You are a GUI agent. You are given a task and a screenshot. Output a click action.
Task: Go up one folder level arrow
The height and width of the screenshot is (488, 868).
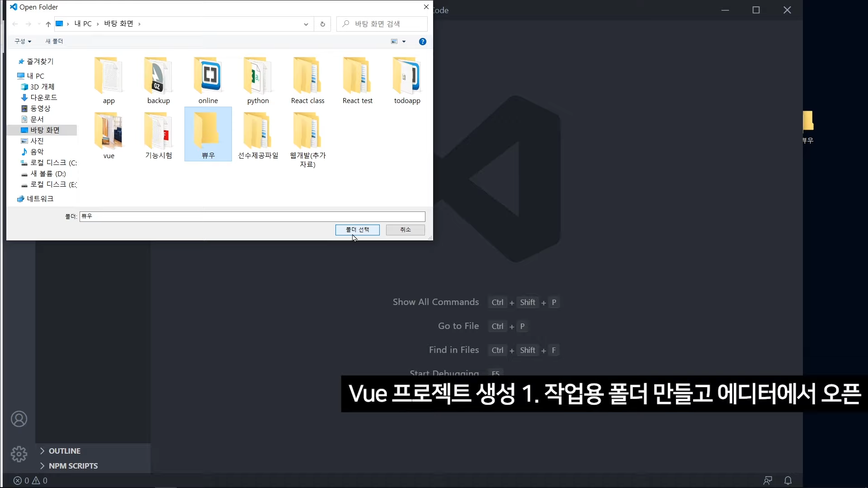pyautogui.click(x=48, y=24)
